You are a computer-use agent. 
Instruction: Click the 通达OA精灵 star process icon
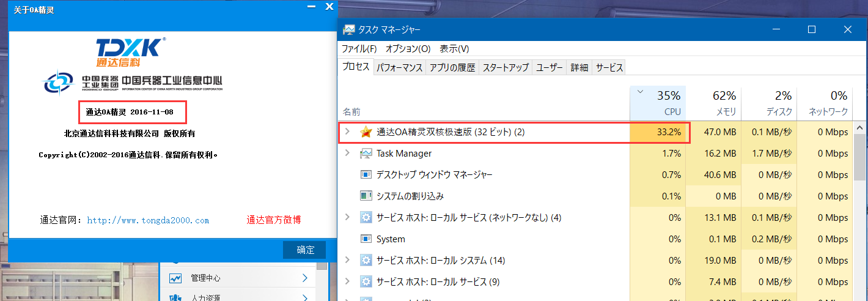click(x=366, y=132)
